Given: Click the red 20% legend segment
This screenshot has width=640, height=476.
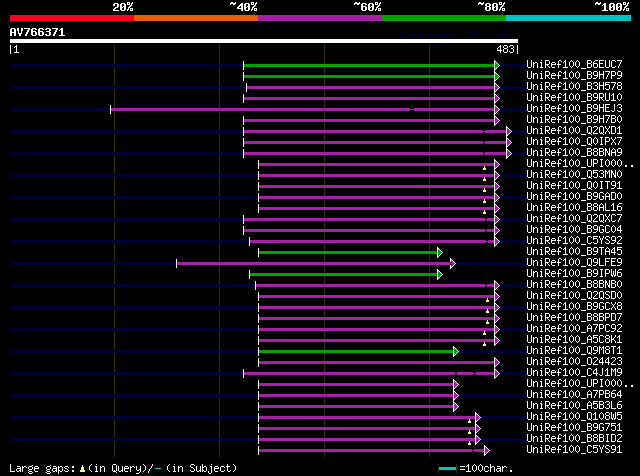Looking at the screenshot, I should (x=72, y=18).
